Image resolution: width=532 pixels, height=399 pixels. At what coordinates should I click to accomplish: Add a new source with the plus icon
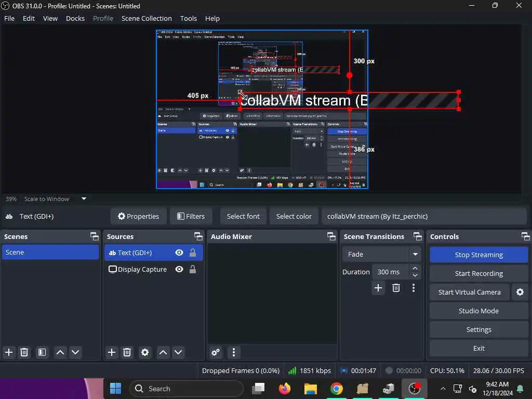click(x=112, y=352)
